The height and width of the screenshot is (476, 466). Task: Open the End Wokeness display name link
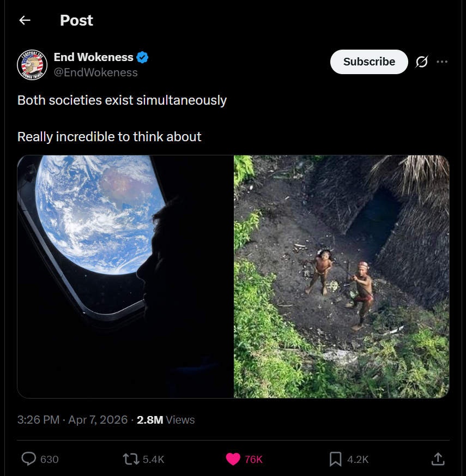(x=93, y=57)
